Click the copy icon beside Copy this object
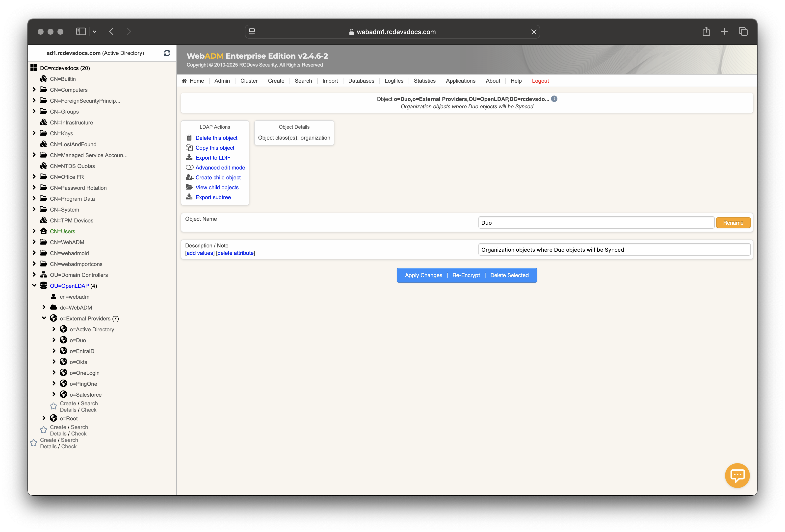The image size is (785, 532). 189,147
